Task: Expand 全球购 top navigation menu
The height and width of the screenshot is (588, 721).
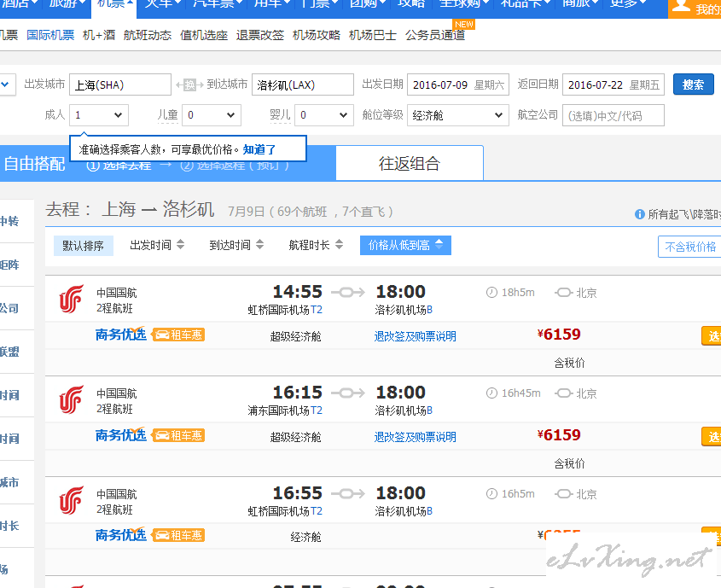Action: coord(465,3)
